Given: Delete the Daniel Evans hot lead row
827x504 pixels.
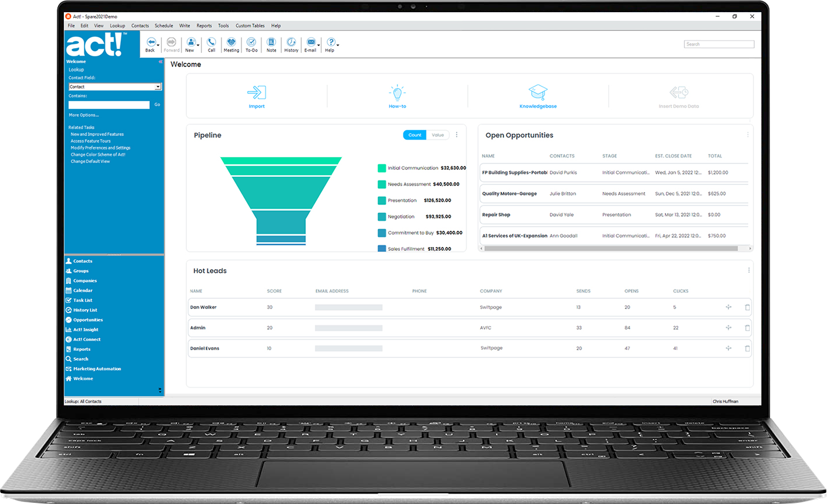Looking at the screenshot, I should (747, 349).
